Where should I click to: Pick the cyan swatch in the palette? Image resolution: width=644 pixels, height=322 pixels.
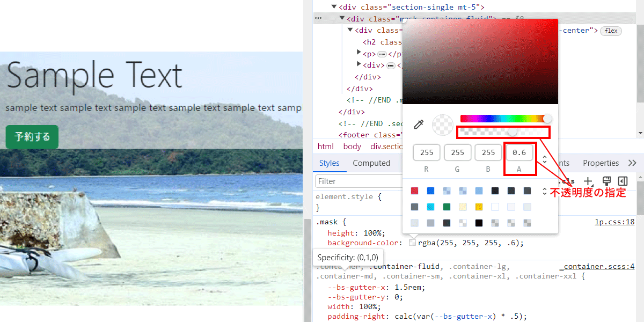(430, 207)
